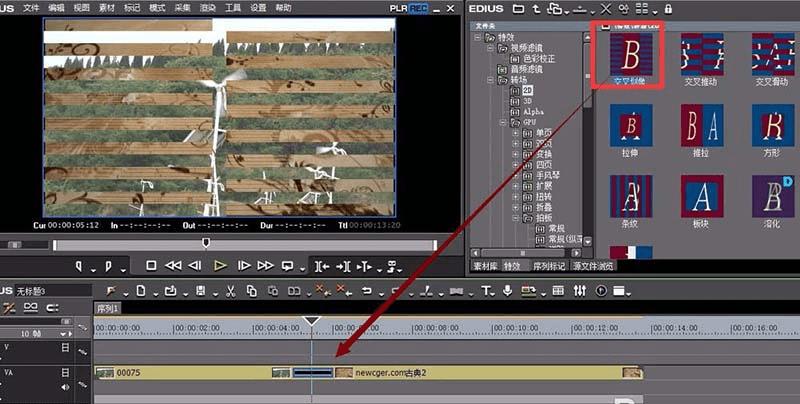Open the 素材 menu

(x=107, y=8)
